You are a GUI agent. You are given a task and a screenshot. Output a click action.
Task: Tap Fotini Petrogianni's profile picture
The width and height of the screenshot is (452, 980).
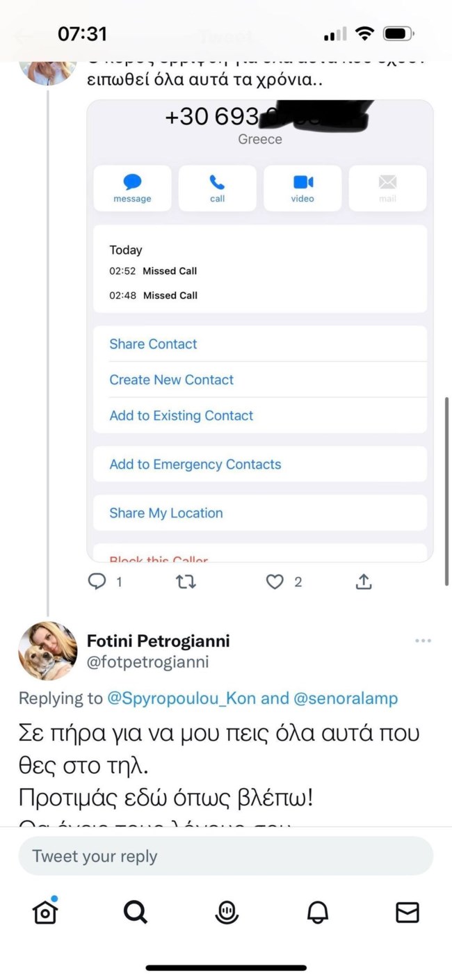tap(47, 651)
